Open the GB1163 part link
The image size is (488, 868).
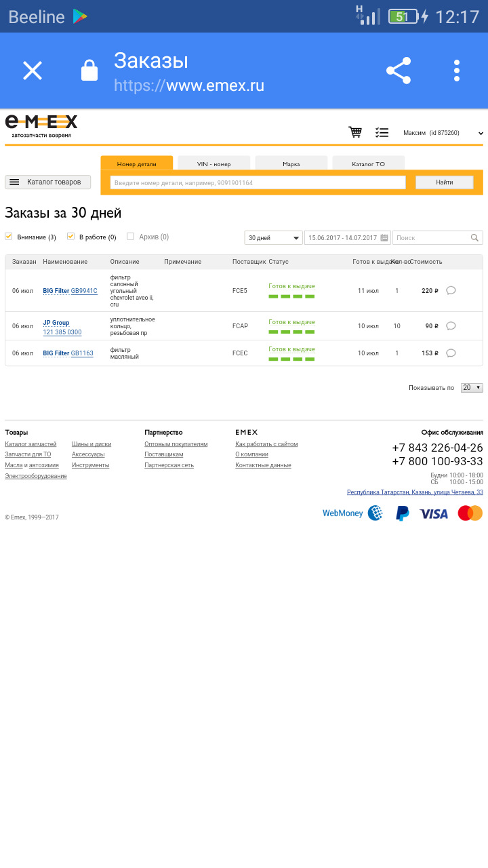82,353
